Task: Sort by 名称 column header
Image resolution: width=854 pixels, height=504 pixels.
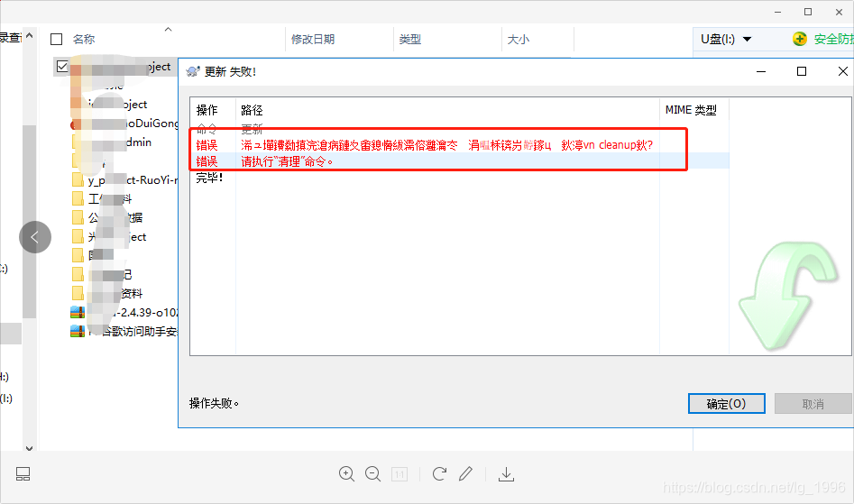Action: point(84,39)
